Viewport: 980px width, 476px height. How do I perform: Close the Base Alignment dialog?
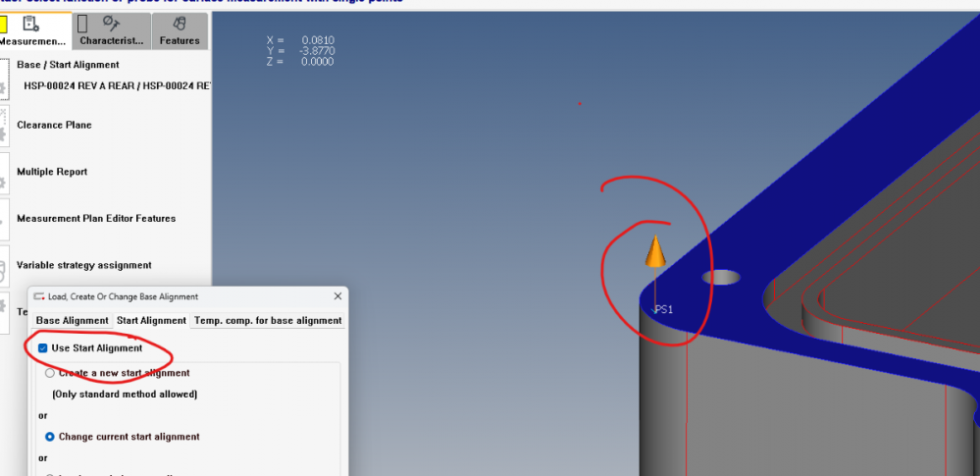pos(337,295)
